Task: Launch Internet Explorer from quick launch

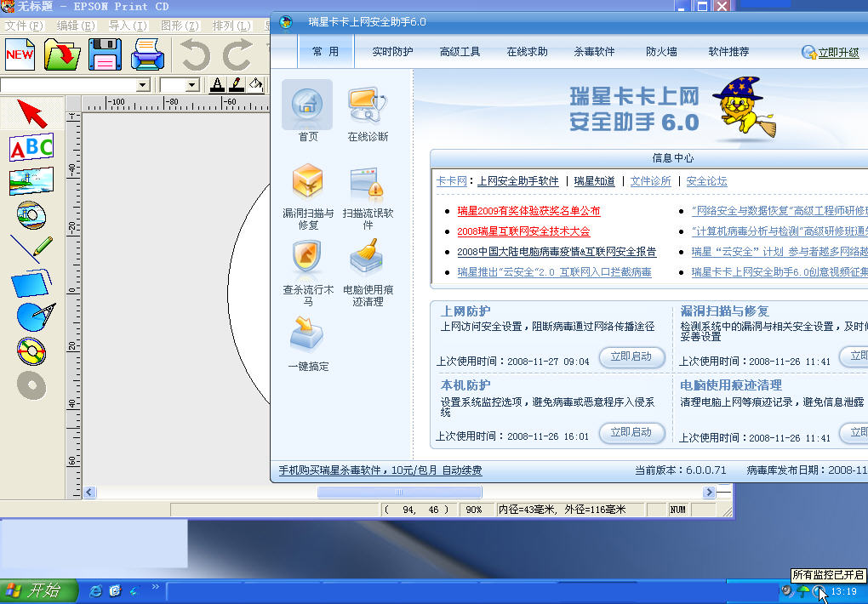Action: (x=95, y=591)
